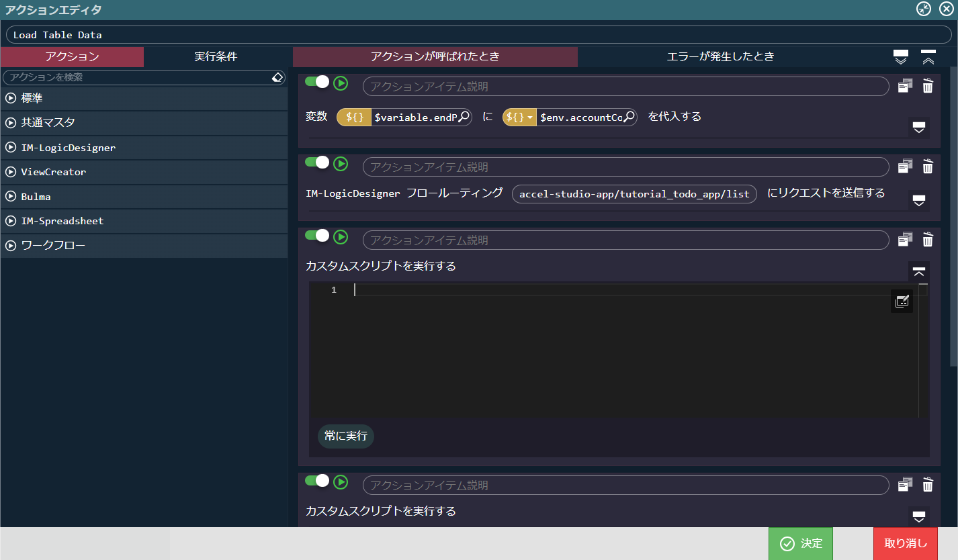The height and width of the screenshot is (560, 958).
Task: Edit description of the bottom custom script
Action: click(x=625, y=485)
